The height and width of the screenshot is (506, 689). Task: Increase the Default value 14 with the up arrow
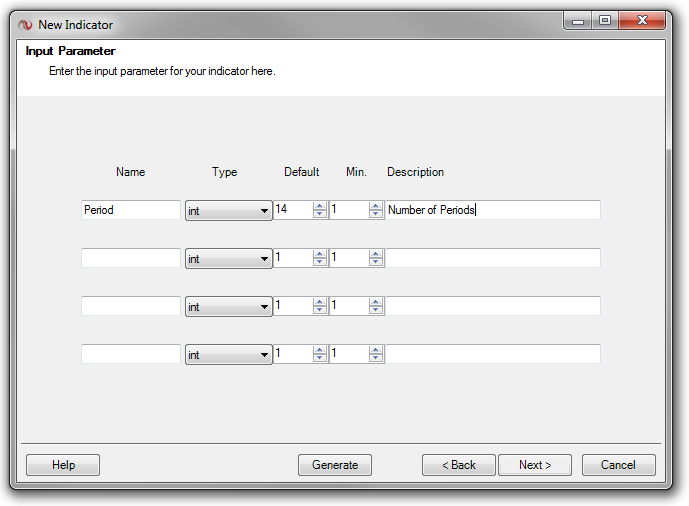click(320, 206)
